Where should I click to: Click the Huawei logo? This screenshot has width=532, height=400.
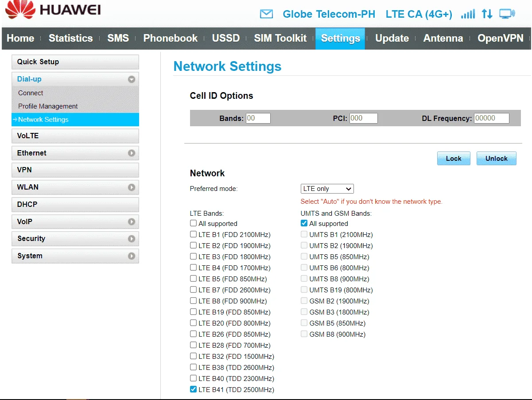53,10
